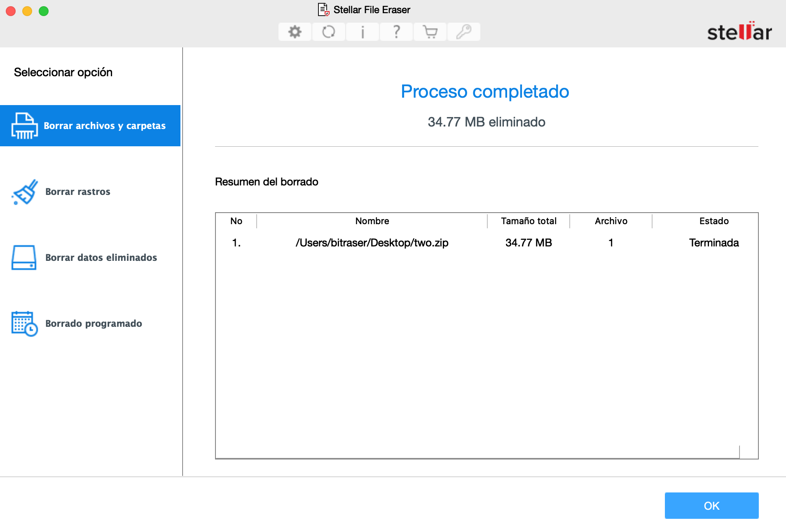Viewport: 786px width, 532px height.
Task: Click the 34.77 MB eliminado text
Action: coord(487,122)
